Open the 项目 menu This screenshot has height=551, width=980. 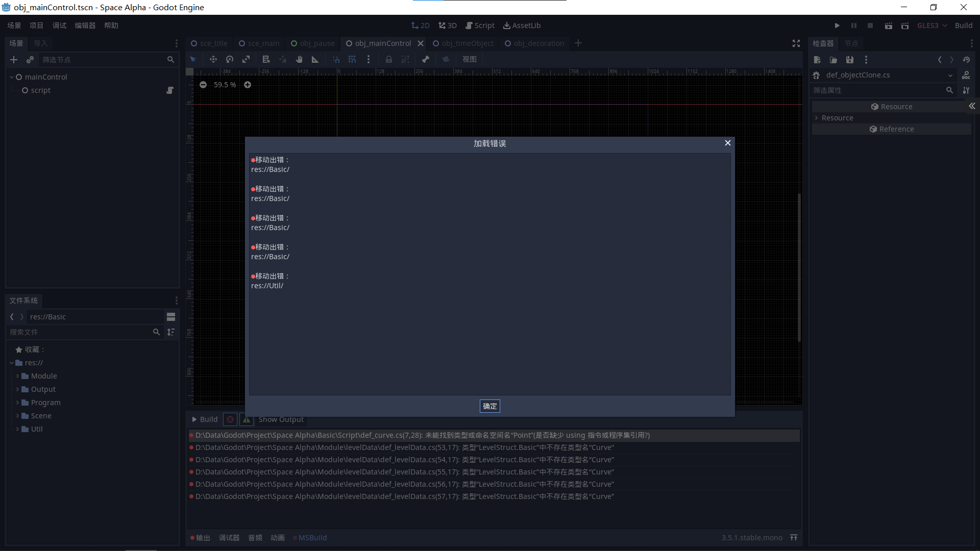click(36, 25)
